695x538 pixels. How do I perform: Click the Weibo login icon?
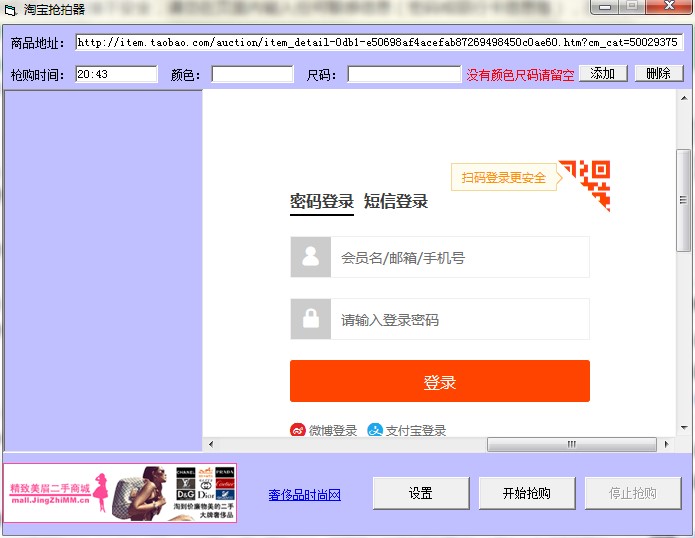click(298, 430)
